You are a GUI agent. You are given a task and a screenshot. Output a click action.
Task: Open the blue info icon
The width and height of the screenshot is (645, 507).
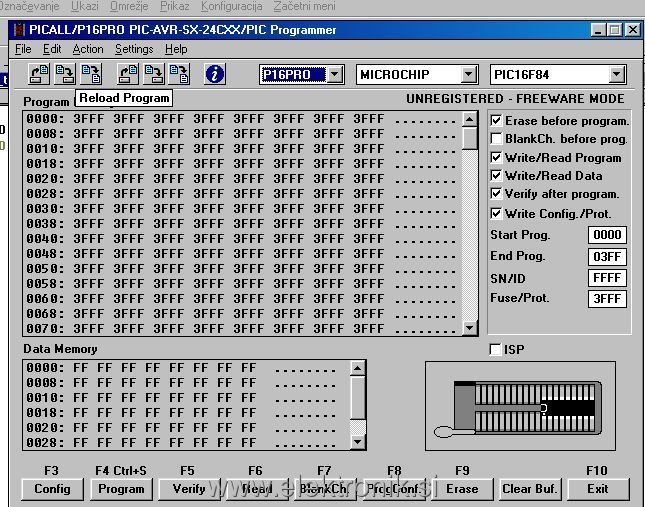click(x=215, y=74)
